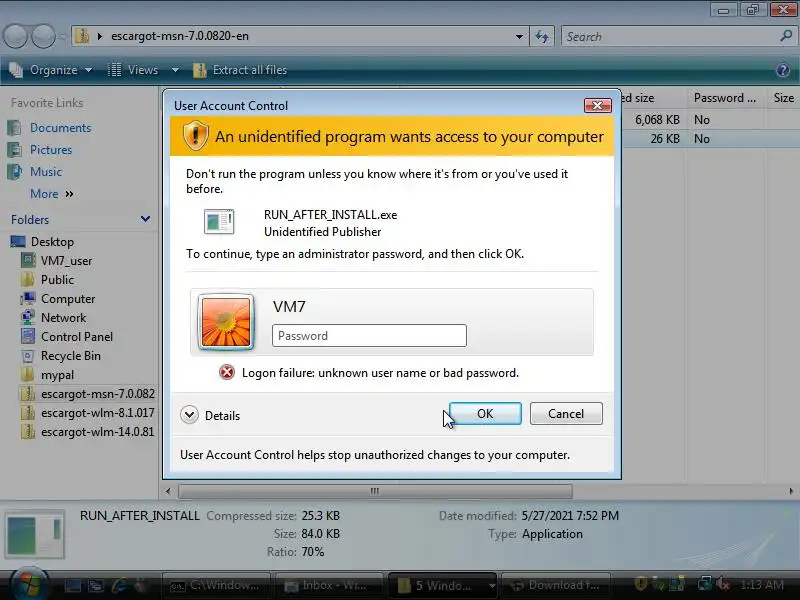The width and height of the screenshot is (800, 600).
Task: Click RUN_AFTER_INSTALL preview thumbnail in details pane
Action: (35, 534)
